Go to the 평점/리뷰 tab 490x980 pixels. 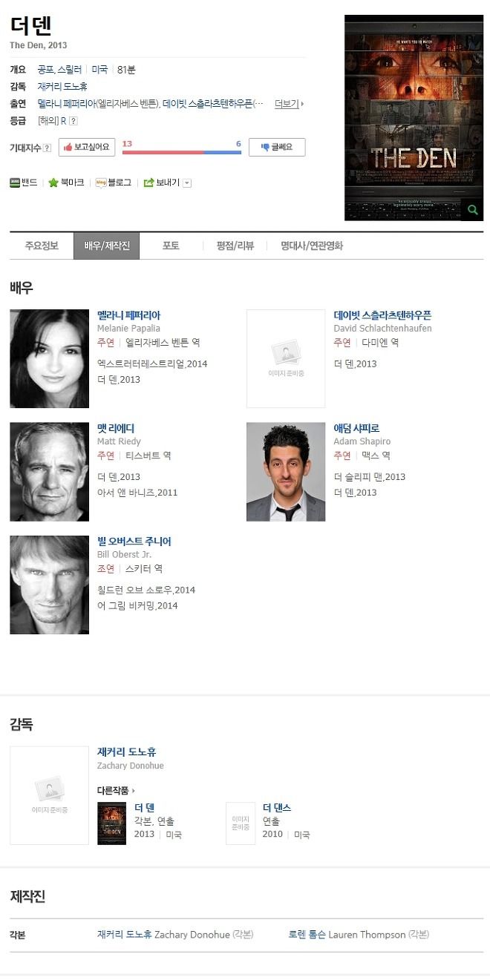point(235,246)
